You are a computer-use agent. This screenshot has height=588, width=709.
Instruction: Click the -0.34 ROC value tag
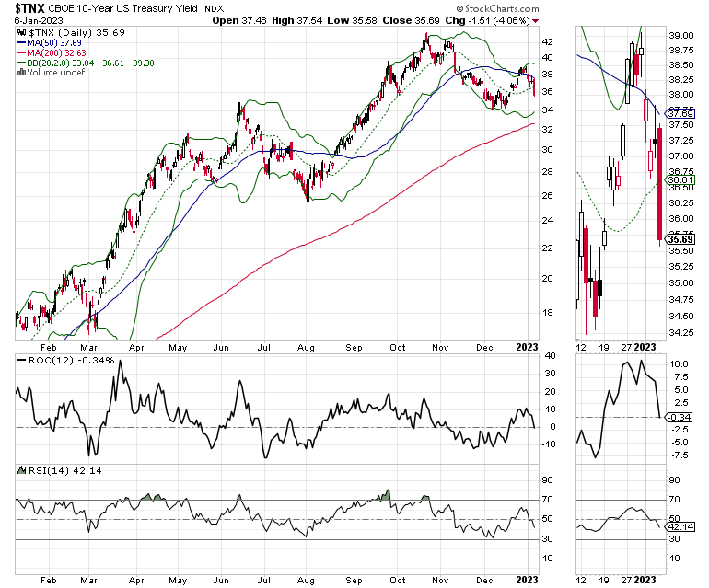[x=680, y=417]
